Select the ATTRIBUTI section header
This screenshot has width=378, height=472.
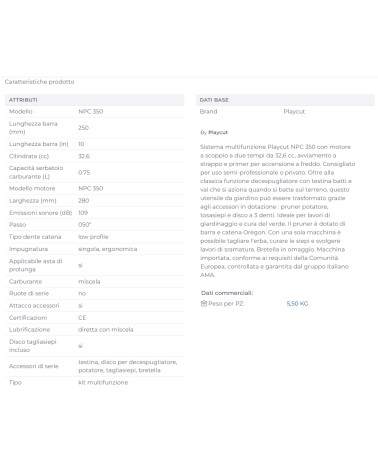[94, 100]
